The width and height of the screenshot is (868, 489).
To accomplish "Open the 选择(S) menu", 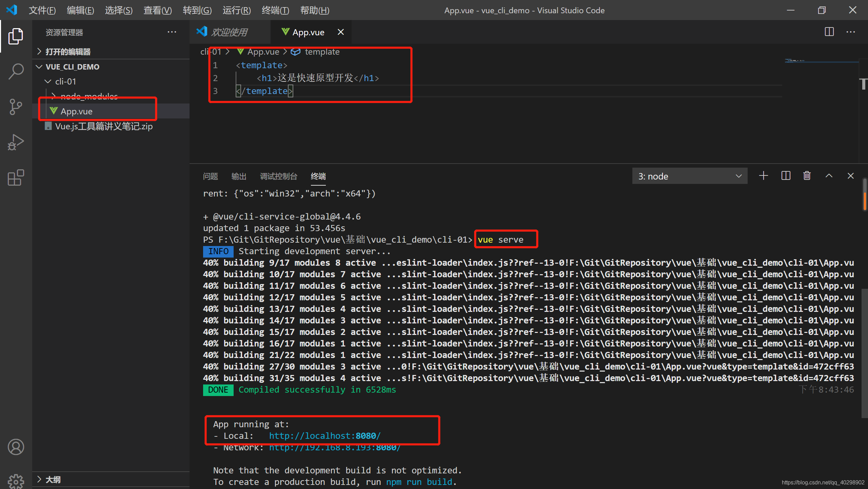I will coord(119,10).
